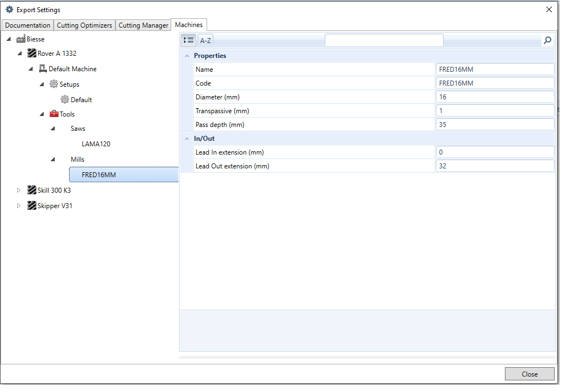The width and height of the screenshot is (569, 392).
Task: Collapse the Saws node
Action: (53, 129)
